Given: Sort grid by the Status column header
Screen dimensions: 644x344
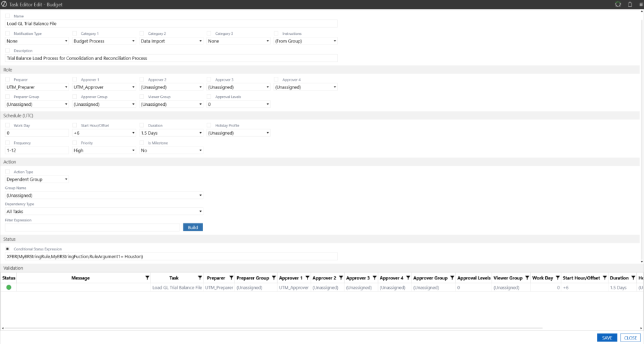Looking at the screenshot, I should pyautogui.click(x=8, y=278).
